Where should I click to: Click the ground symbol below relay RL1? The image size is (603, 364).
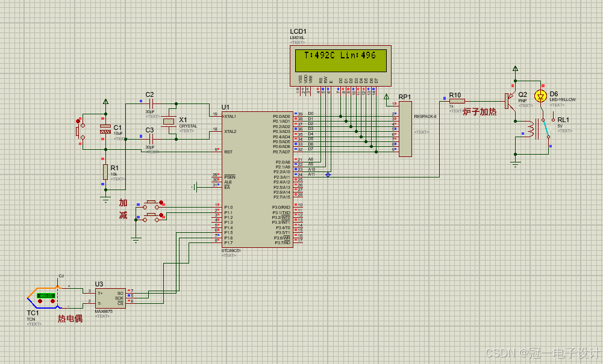pyautogui.click(x=515, y=165)
